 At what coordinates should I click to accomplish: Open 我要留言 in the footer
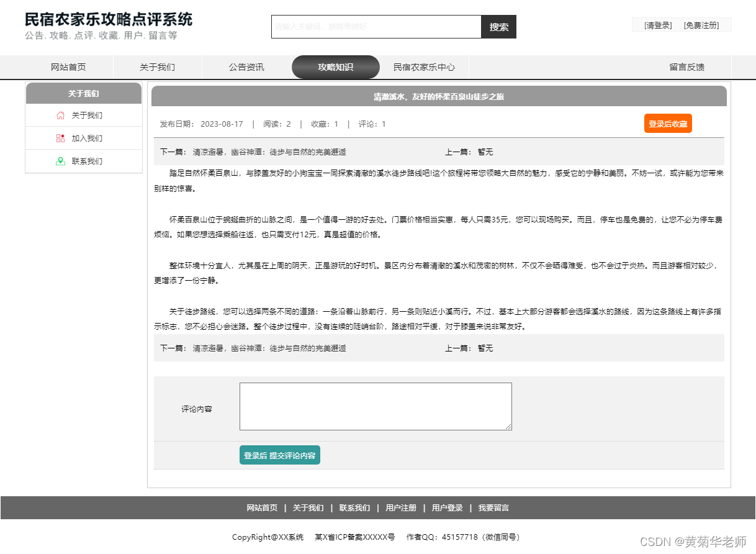tap(493, 507)
